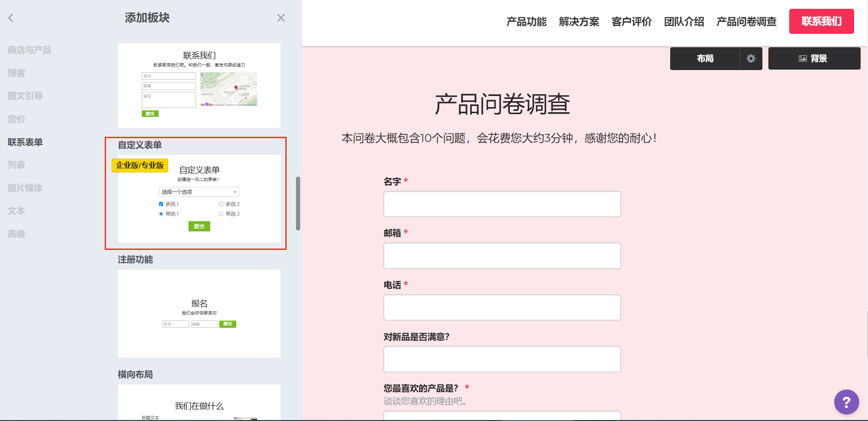Click the 名字 input field on the survey
868x421 pixels.
click(502, 204)
